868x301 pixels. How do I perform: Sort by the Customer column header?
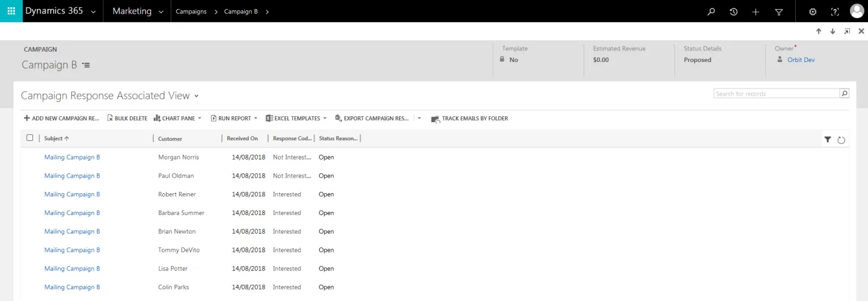(170, 138)
